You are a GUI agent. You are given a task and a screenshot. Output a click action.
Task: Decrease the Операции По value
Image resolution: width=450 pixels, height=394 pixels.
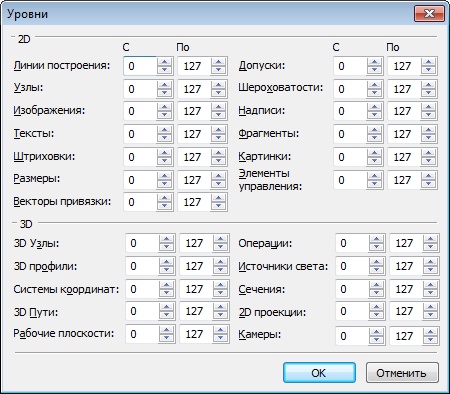pos(430,247)
